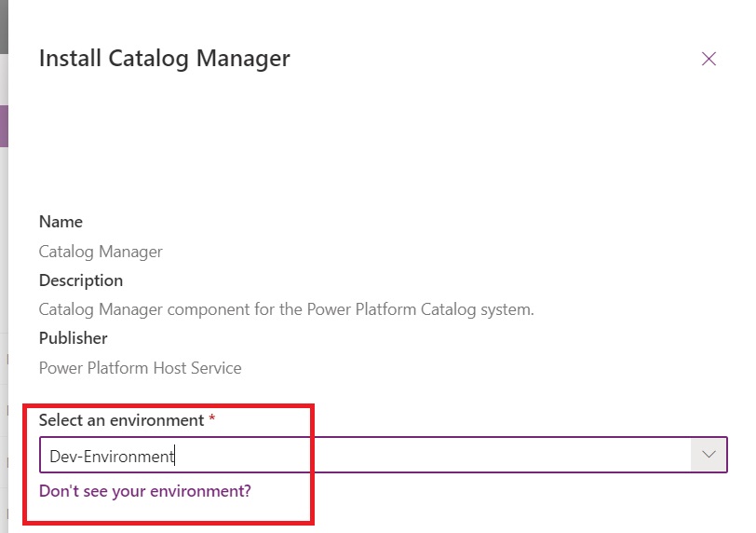Click the purple highlighted strip at left edge
Image resolution: width=756 pixels, height=533 pixels.
click(4, 126)
